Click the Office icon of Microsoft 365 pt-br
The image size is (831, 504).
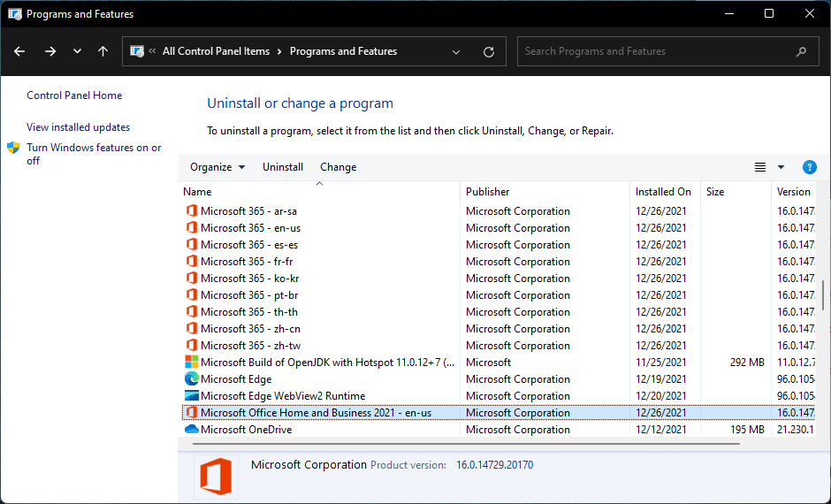click(x=191, y=295)
